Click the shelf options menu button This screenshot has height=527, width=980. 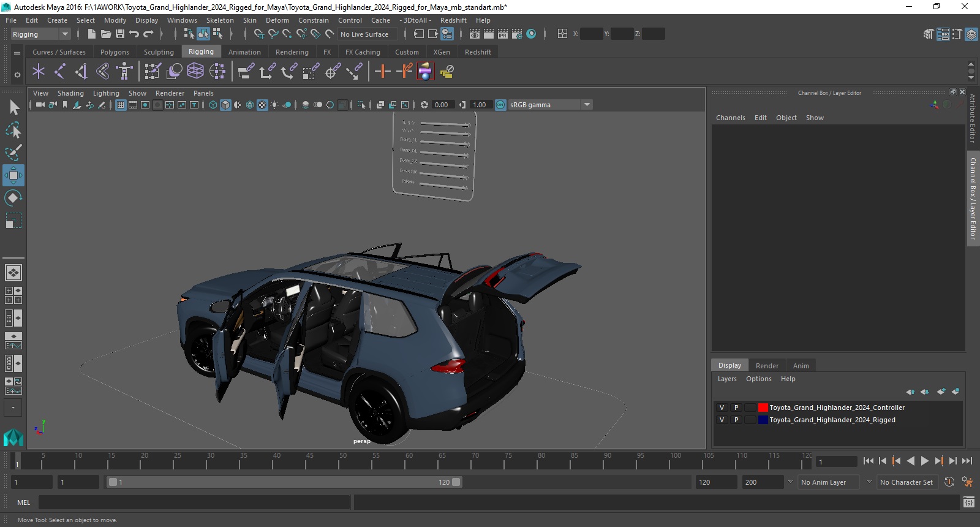pos(17,75)
